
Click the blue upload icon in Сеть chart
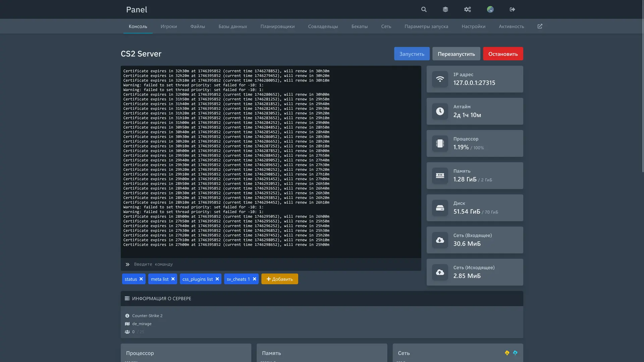point(515,353)
